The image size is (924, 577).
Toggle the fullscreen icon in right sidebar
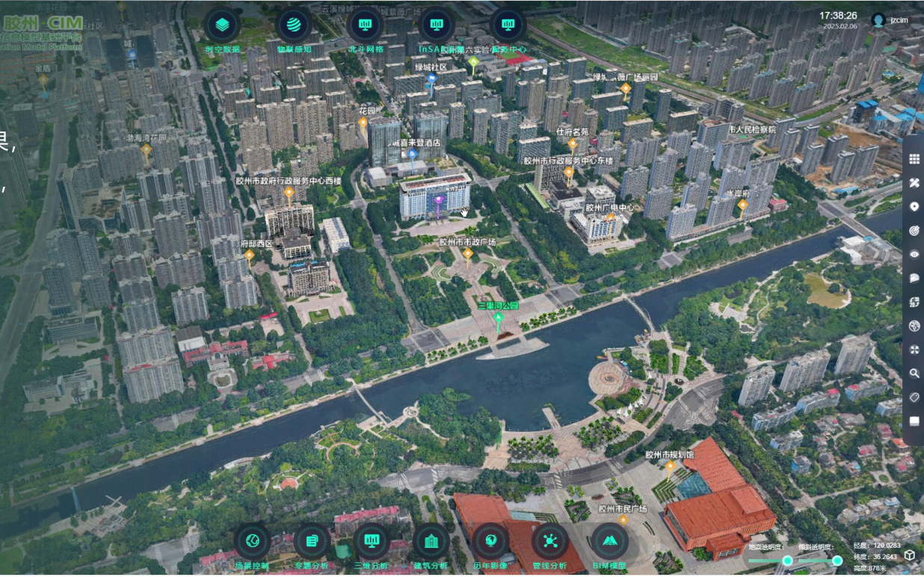point(914,350)
